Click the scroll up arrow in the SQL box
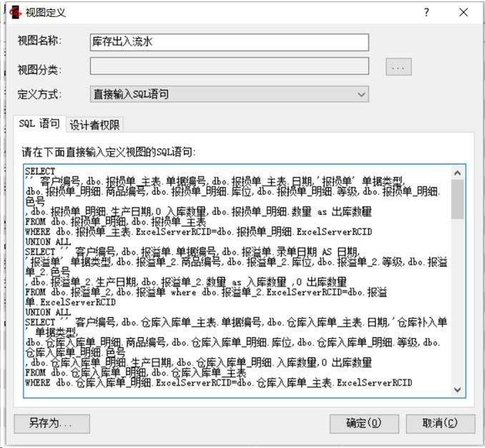This screenshot has height=448, width=485. point(458,173)
